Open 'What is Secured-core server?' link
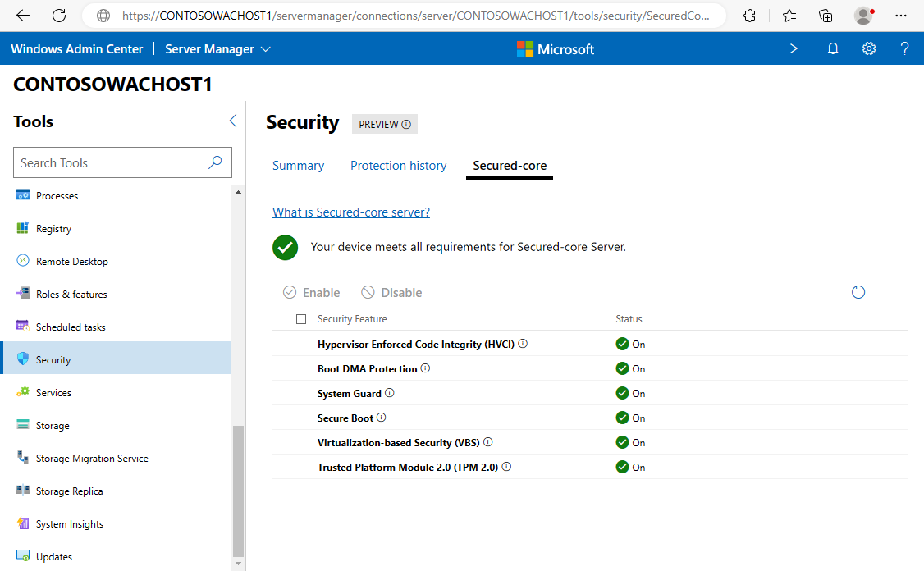 click(x=351, y=212)
